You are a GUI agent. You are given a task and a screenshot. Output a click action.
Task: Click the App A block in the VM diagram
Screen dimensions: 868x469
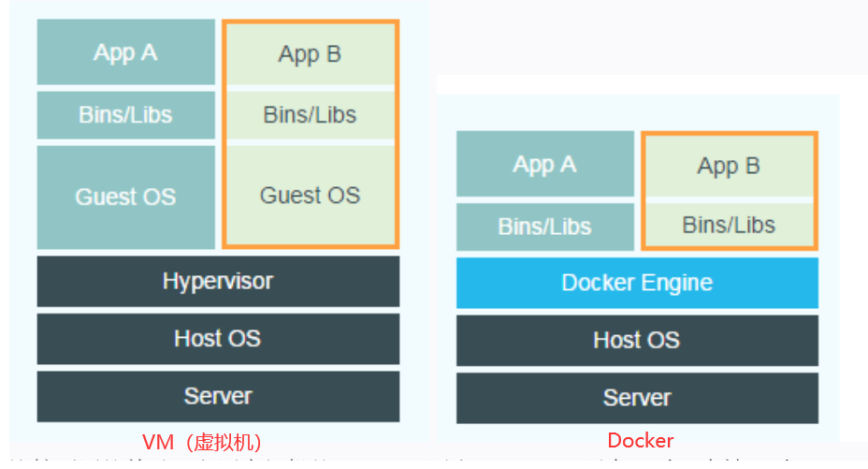click(x=125, y=52)
